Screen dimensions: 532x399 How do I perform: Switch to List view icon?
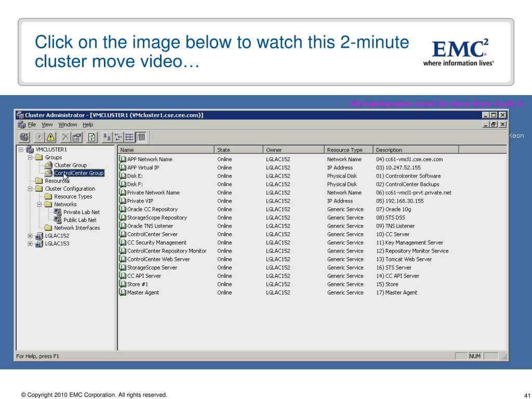[129, 137]
